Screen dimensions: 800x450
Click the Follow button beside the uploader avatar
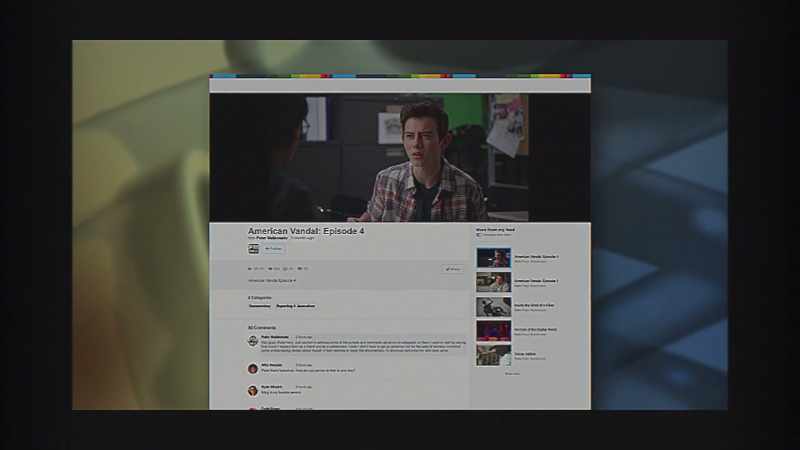(x=273, y=249)
